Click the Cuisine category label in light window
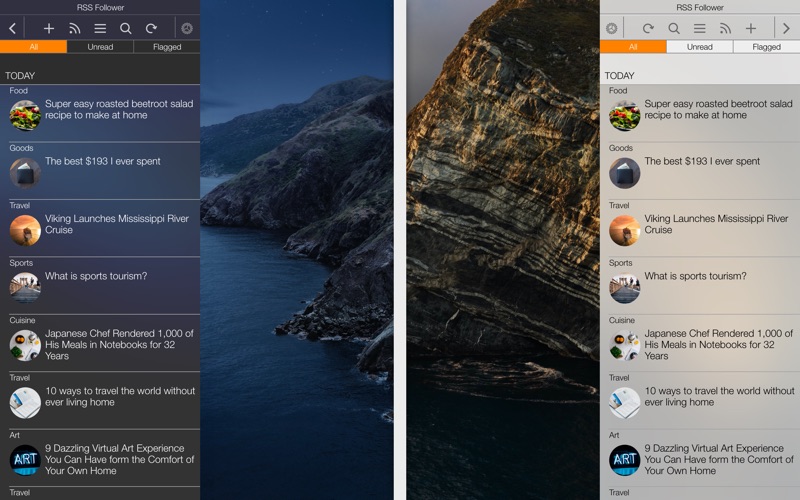The width and height of the screenshot is (800, 500). point(621,320)
